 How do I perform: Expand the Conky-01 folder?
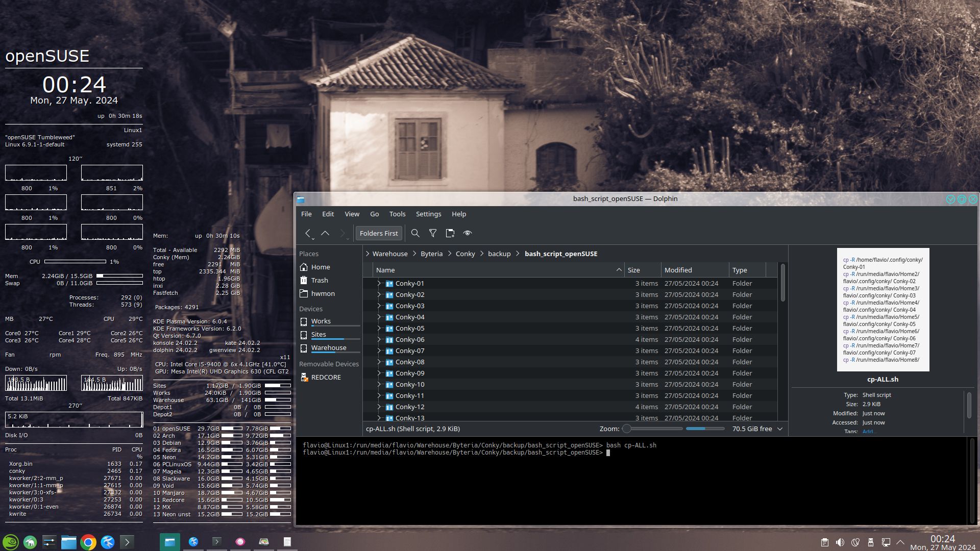point(379,283)
